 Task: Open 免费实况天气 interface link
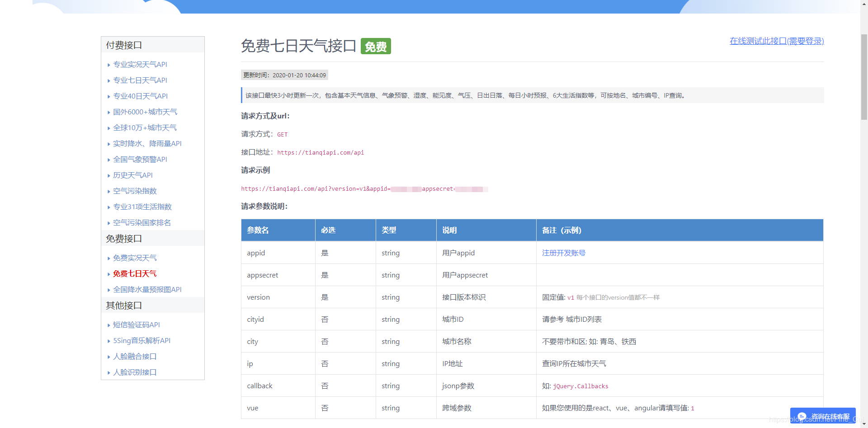coord(135,258)
